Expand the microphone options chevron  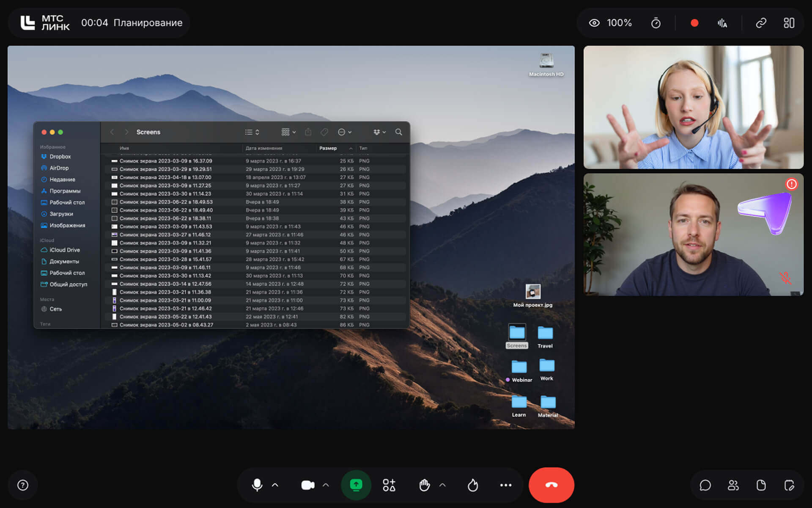[275, 485]
